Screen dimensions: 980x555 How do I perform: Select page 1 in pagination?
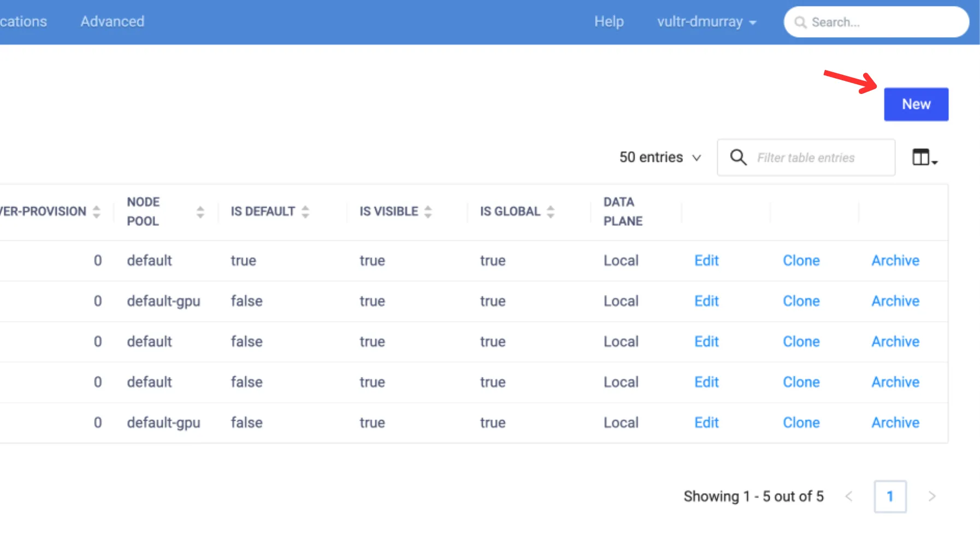tap(890, 496)
